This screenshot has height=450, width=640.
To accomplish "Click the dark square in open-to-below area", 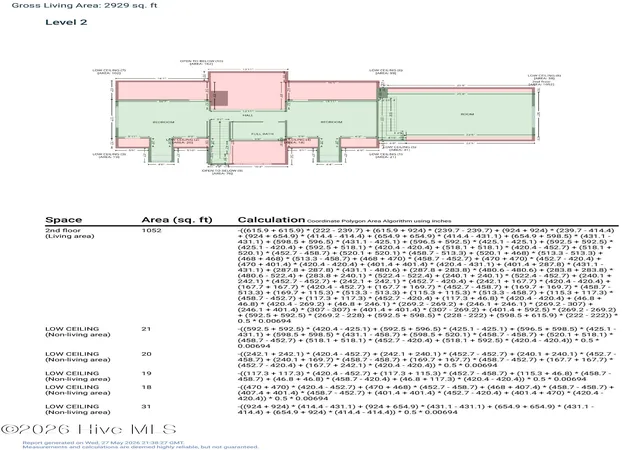I will coord(221,98).
